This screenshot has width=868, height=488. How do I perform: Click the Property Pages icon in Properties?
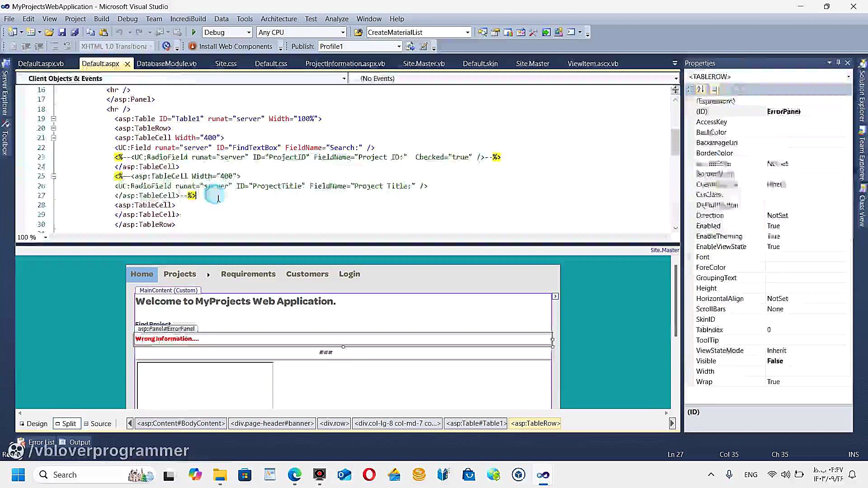(736, 89)
